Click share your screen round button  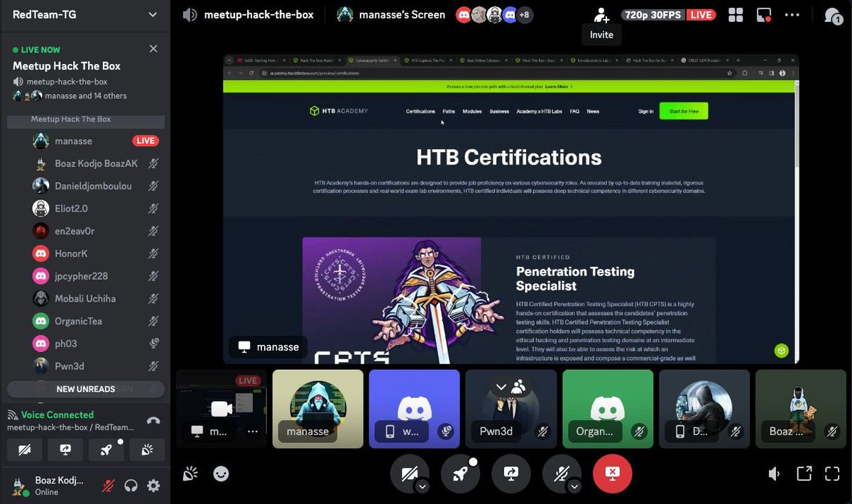point(510,473)
